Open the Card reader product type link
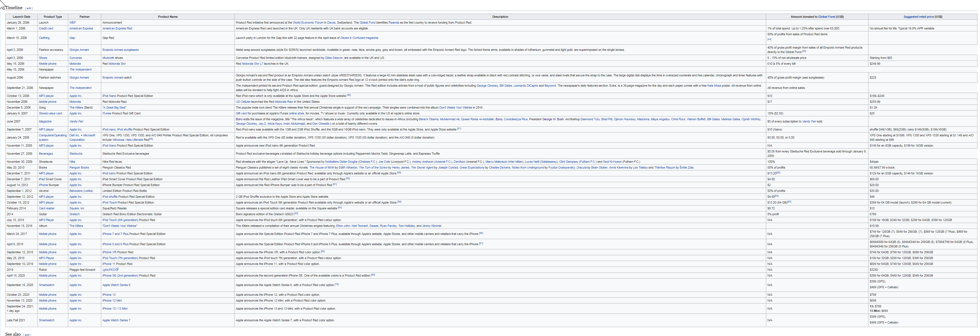Screen dimensions: 980x336 pyautogui.click(x=46, y=208)
